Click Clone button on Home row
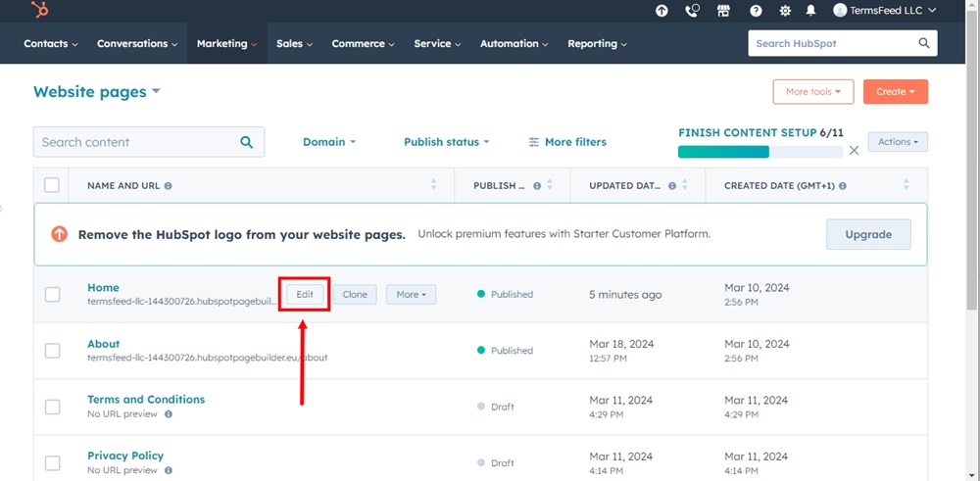The height and width of the screenshot is (481, 980). 355,294
